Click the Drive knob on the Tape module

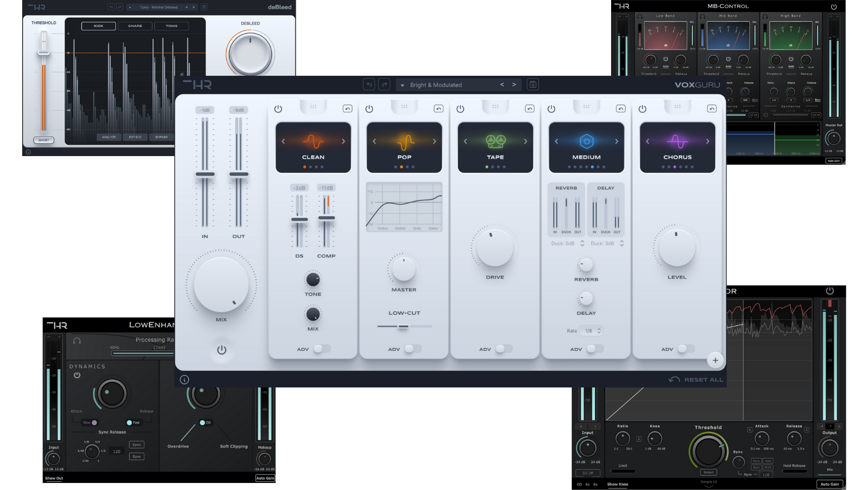[x=495, y=249]
